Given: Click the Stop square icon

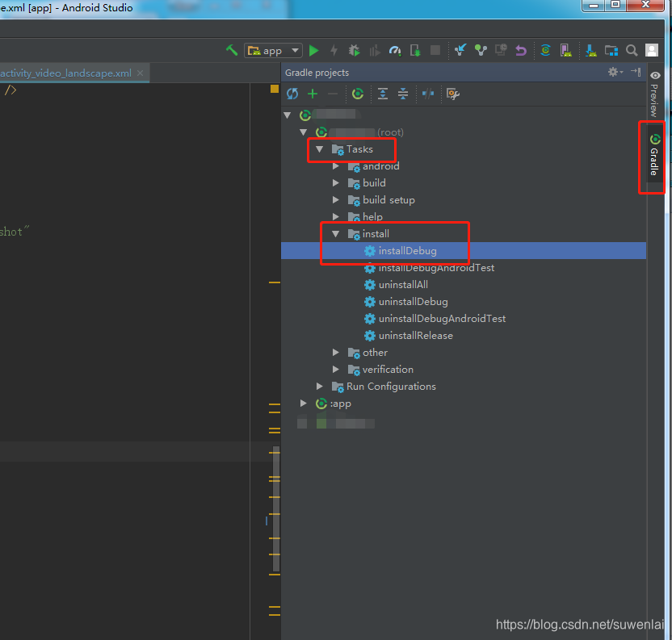Looking at the screenshot, I should tap(435, 50).
